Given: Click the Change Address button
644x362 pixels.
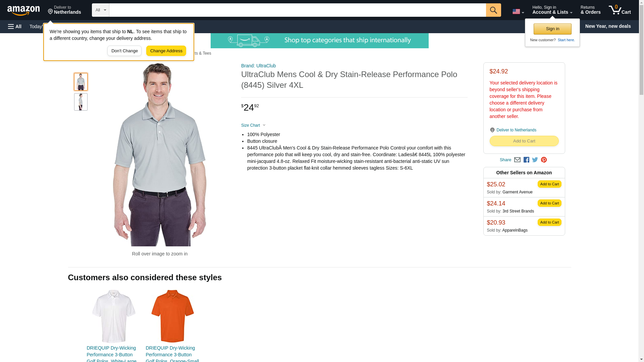Looking at the screenshot, I should (166, 51).
